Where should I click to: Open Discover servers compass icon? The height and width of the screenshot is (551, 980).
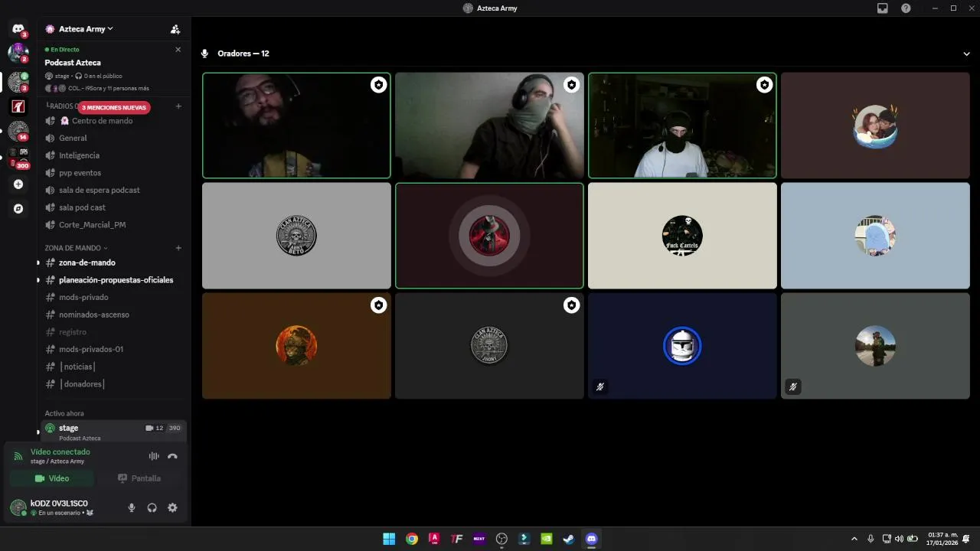pyautogui.click(x=18, y=209)
